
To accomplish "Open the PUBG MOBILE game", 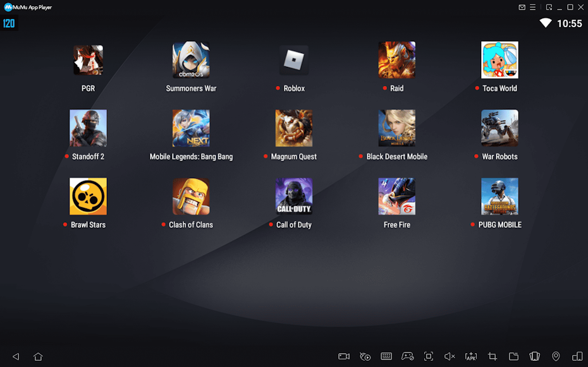I will click(499, 196).
